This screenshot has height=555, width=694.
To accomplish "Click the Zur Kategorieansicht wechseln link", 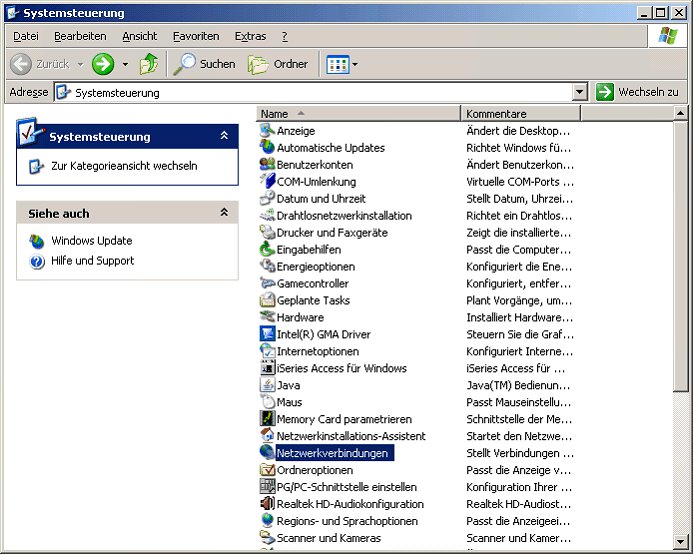I will tap(124, 166).
